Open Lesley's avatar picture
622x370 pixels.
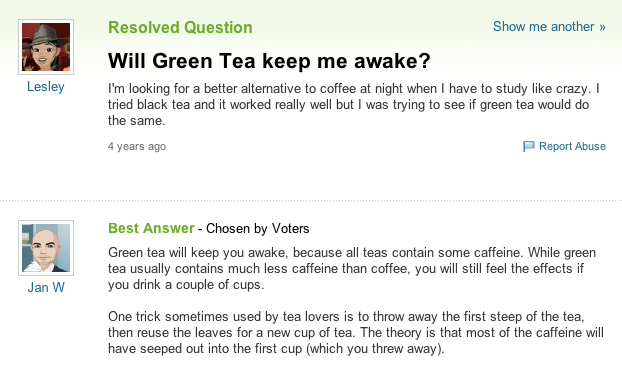coord(46,47)
